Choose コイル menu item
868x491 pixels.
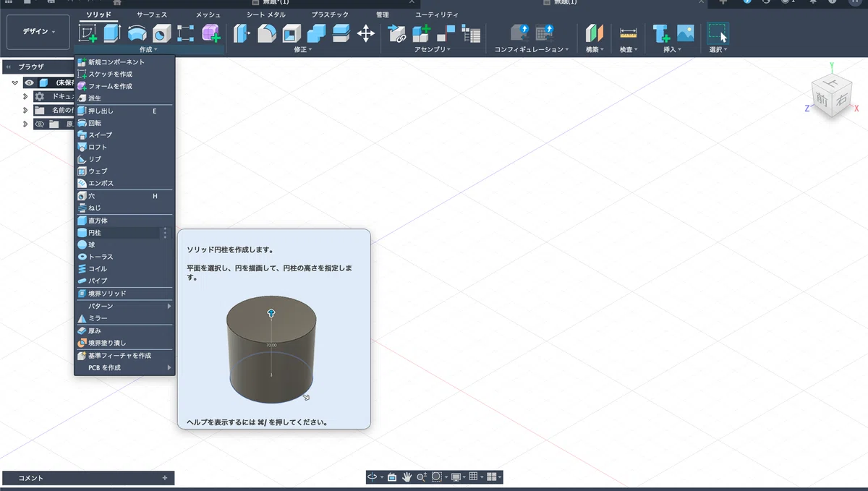pos(124,269)
